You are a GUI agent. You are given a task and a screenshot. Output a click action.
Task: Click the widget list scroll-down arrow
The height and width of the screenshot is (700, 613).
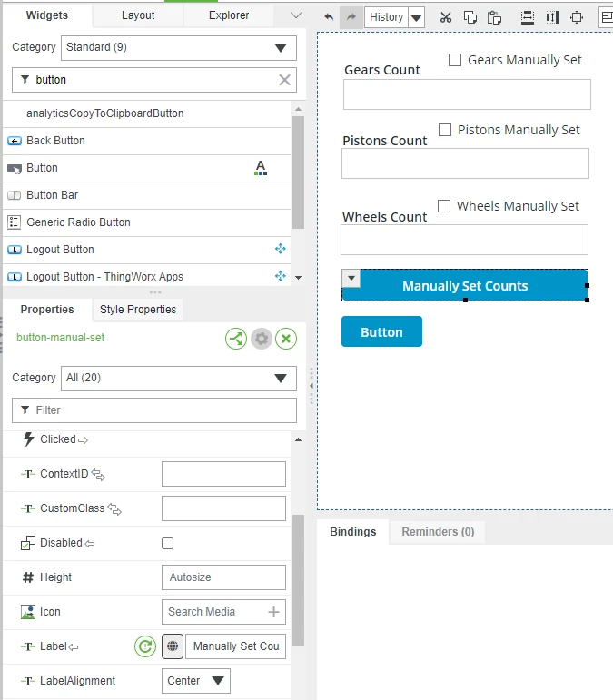[x=298, y=278]
